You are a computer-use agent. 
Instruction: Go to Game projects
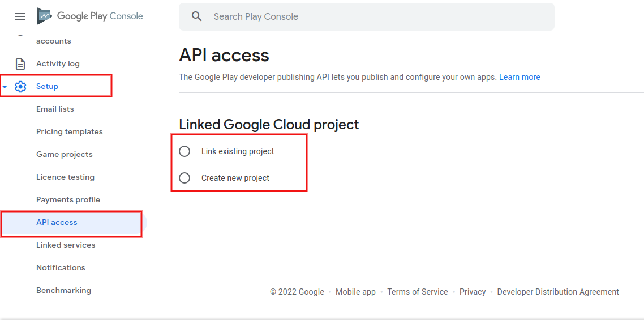pyautogui.click(x=65, y=154)
